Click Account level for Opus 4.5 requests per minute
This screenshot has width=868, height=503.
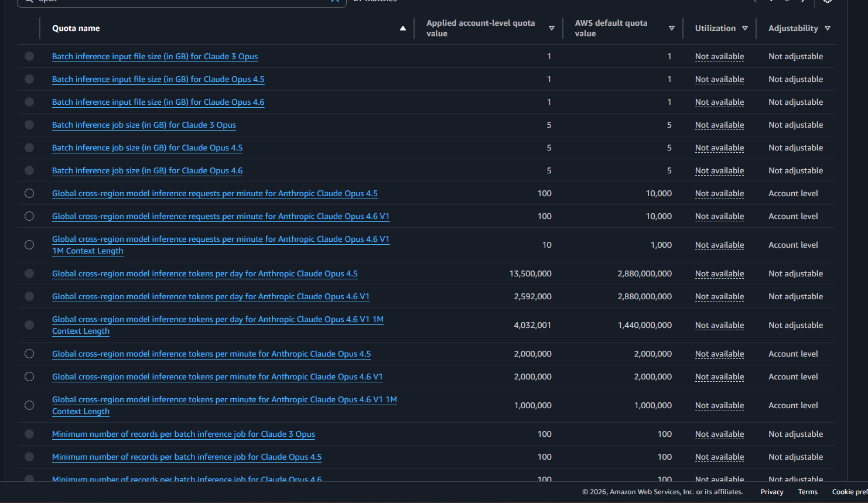[x=793, y=193]
